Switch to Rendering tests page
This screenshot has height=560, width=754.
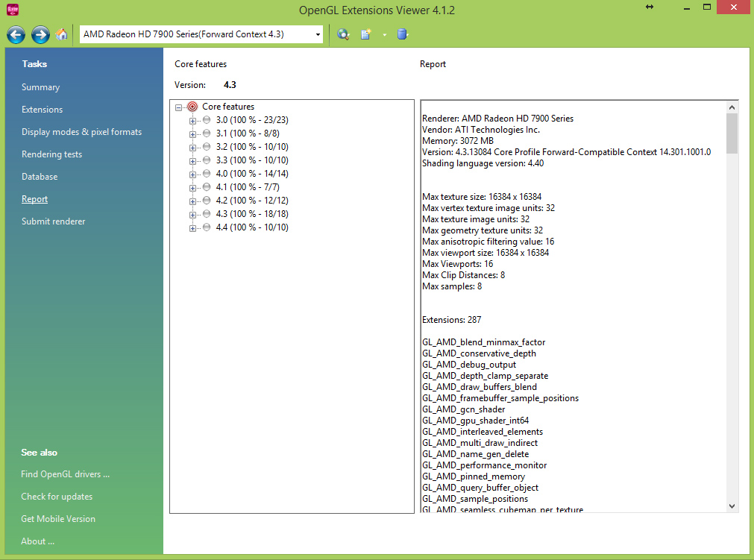click(51, 154)
